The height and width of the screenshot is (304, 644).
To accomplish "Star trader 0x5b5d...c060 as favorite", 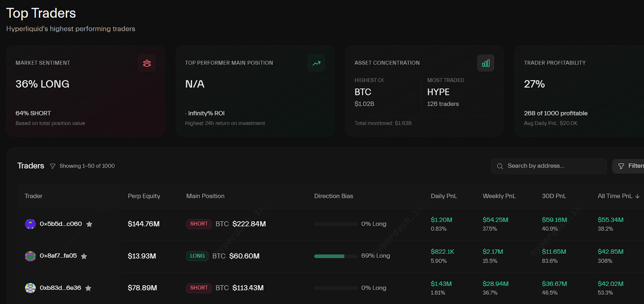I will coord(89,224).
